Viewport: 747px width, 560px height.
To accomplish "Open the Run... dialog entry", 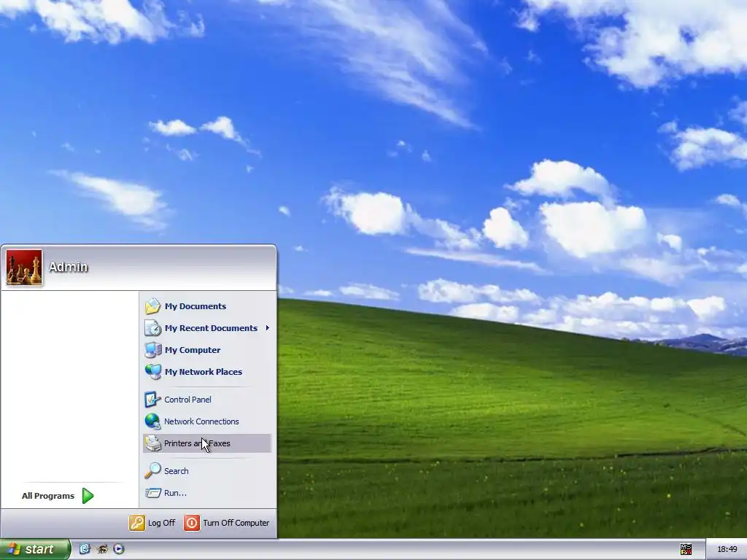I will coord(207,493).
